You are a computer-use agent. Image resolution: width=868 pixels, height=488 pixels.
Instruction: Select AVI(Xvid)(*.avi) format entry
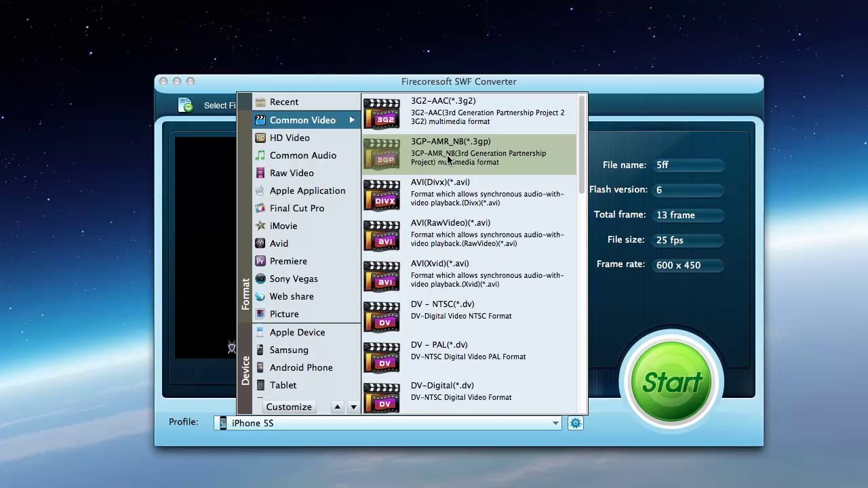pyautogui.click(x=469, y=276)
